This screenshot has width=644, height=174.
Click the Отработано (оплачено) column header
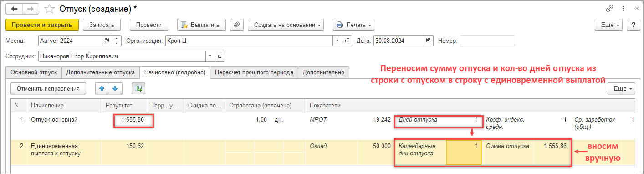(266, 105)
